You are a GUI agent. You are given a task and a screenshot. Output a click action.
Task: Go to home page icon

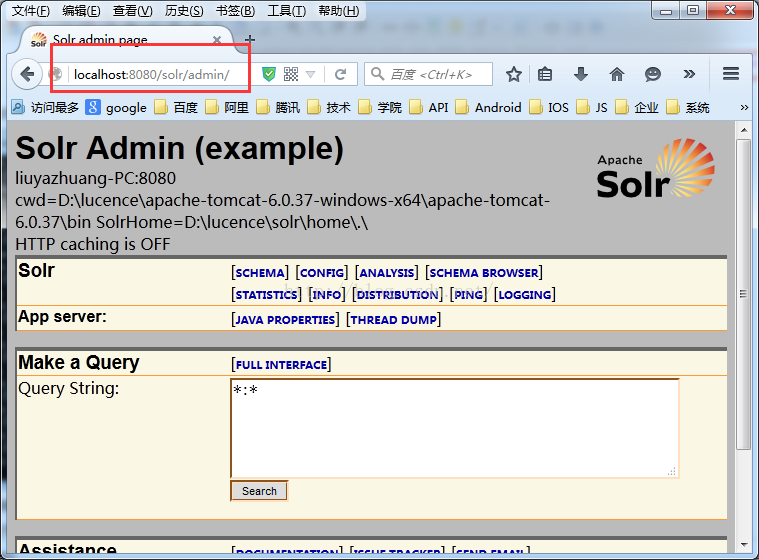(x=617, y=75)
